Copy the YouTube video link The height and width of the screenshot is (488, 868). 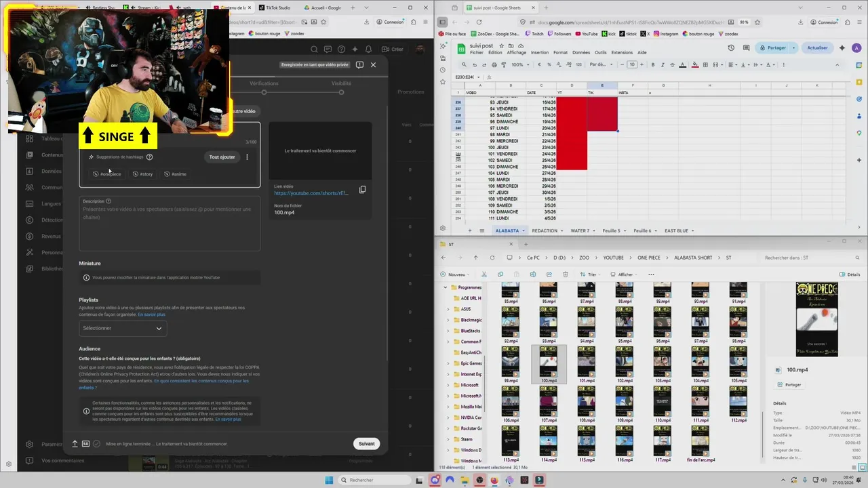pos(362,190)
